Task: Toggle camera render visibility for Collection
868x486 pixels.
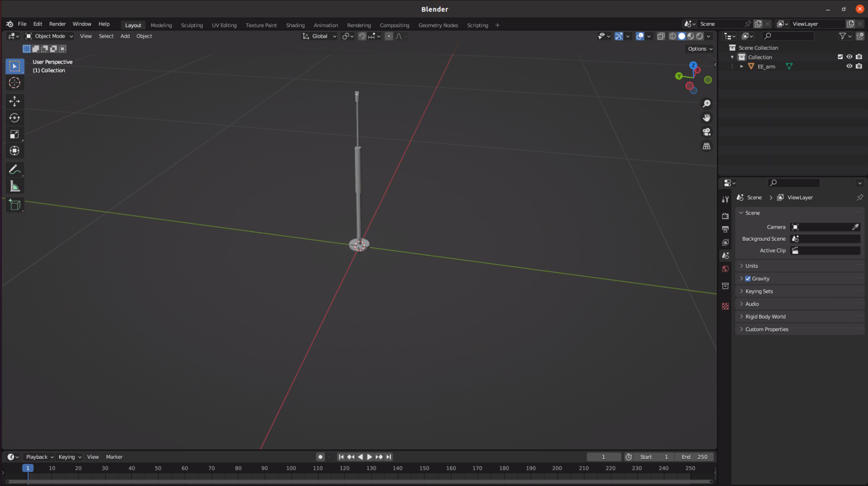Action: tap(859, 56)
